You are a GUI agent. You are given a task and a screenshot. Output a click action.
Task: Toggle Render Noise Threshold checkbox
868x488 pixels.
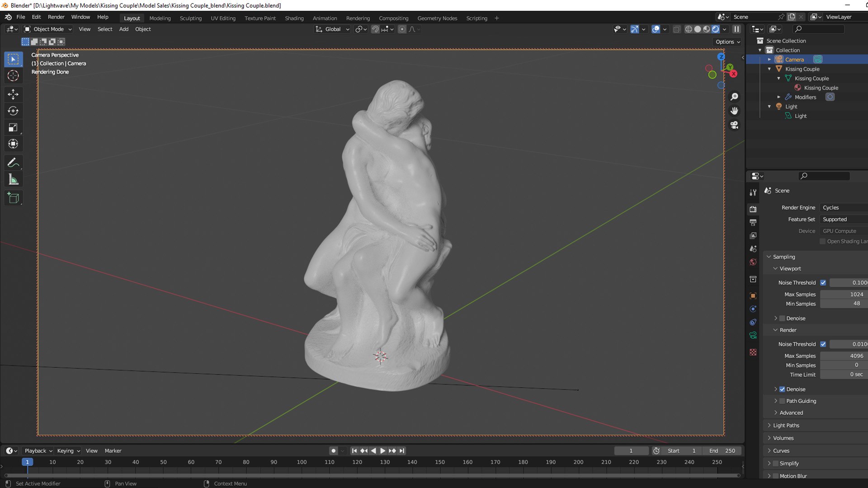click(x=823, y=344)
